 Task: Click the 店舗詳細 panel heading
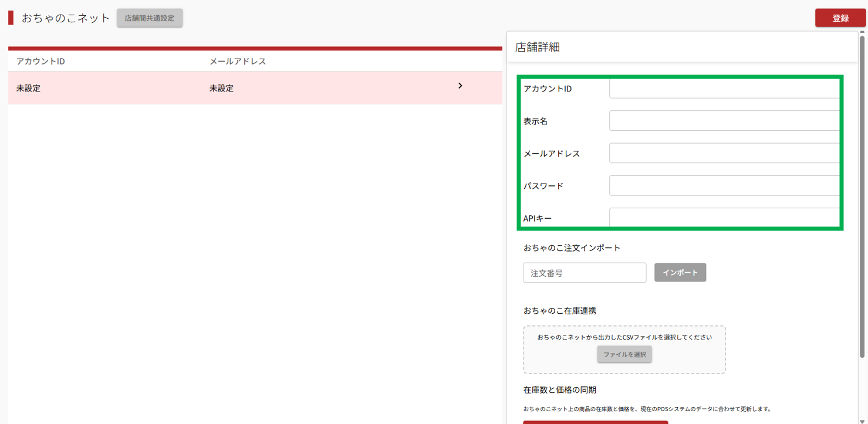pos(538,48)
